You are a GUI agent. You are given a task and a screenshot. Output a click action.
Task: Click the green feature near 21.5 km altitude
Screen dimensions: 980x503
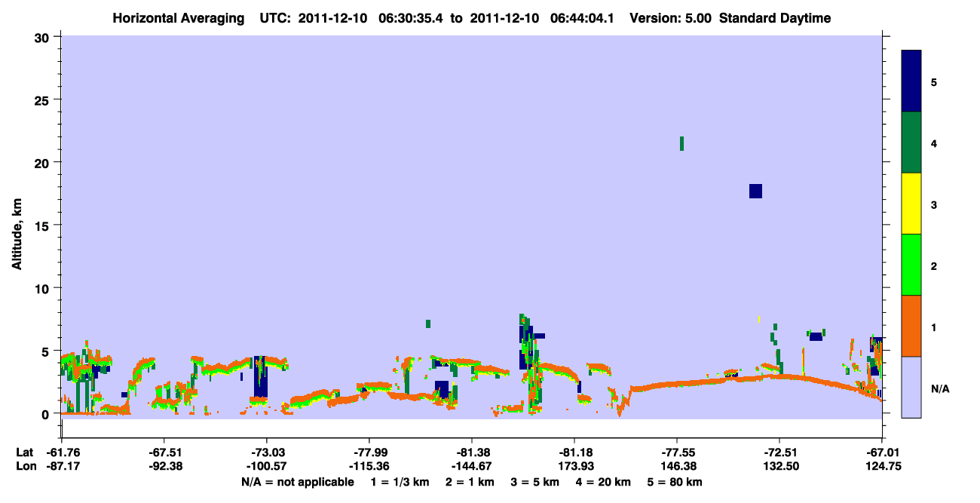coord(681,143)
